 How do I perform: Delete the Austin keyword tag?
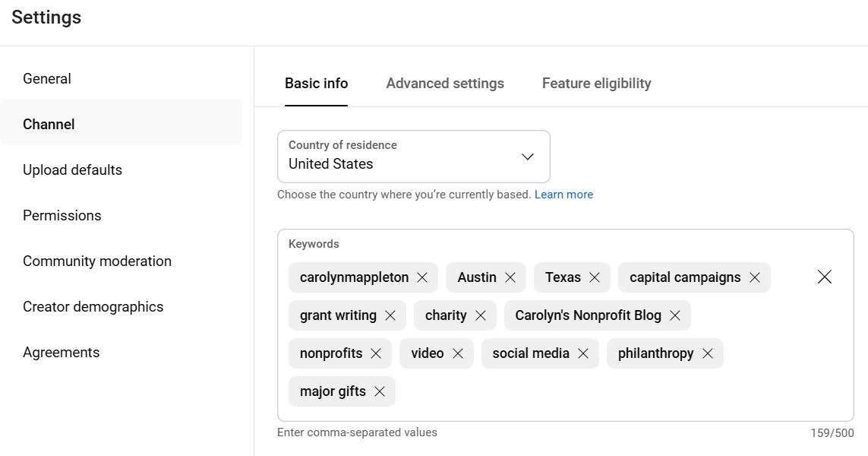click(x=510, y=277)
